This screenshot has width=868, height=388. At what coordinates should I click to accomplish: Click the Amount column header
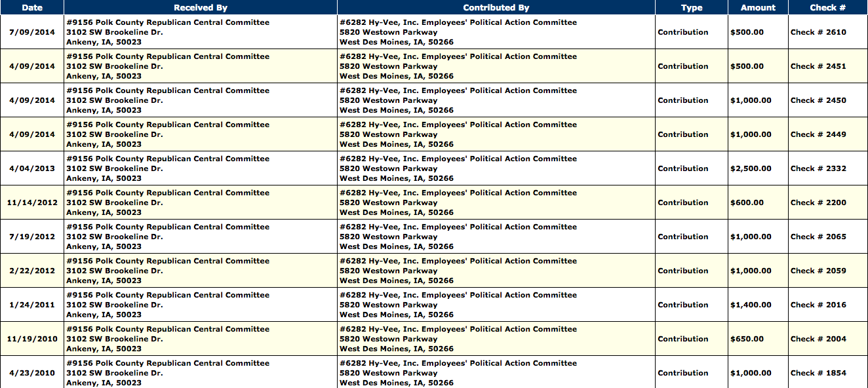[758, 8]
